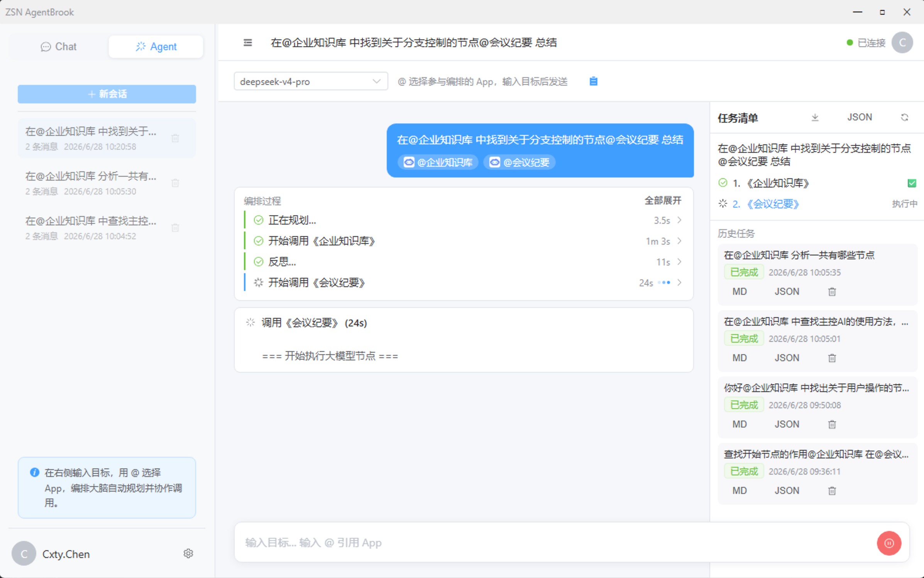Export JSON for 查找开始节点的作用 task
The image size is (924, 578).
787,491
